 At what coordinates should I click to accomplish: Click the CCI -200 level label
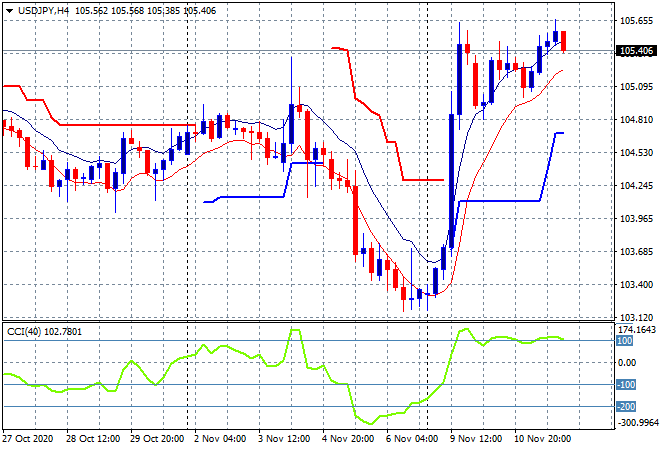coord(625,406)
